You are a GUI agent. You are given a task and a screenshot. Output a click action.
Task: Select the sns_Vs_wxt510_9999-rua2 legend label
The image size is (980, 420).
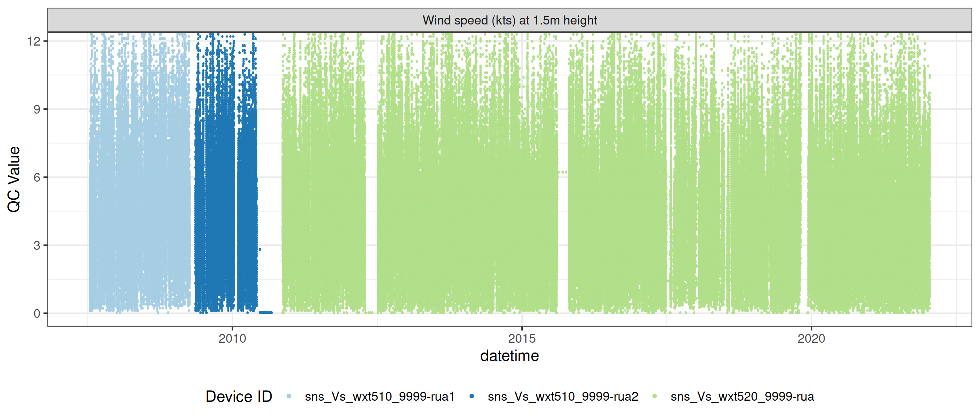[563, 396]
